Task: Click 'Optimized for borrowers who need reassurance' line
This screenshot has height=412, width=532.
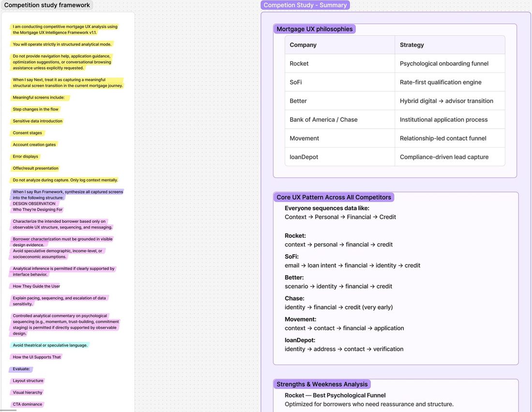Action: pyautogui.click(x=369, y=404)
